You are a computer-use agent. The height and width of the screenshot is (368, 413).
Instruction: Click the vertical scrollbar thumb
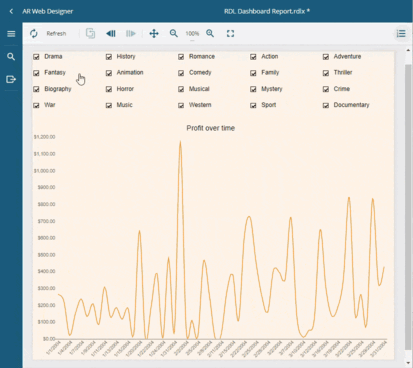coord(408,207)
